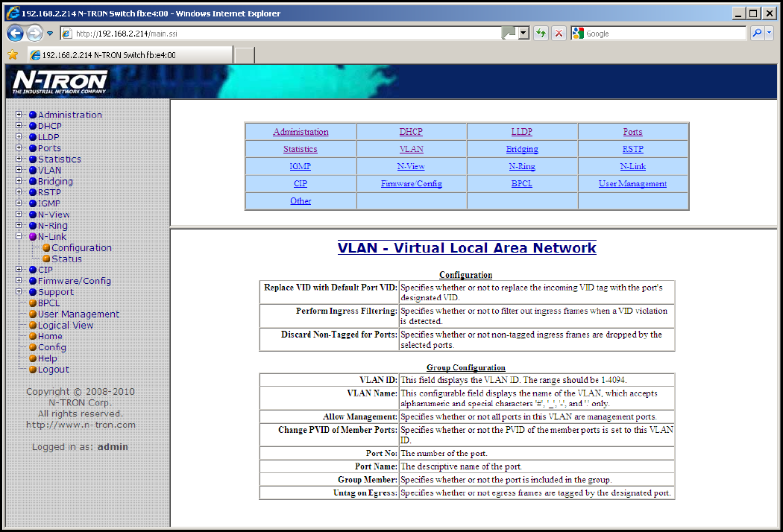Open the address bar dropdown arrow
Screen dimensions: 783x532
pos(523,34)
